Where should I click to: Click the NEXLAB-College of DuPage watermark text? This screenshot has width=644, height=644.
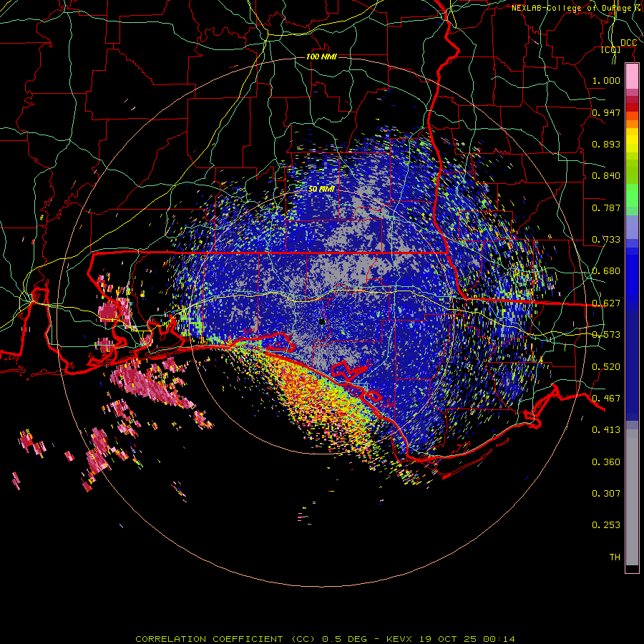575,8
